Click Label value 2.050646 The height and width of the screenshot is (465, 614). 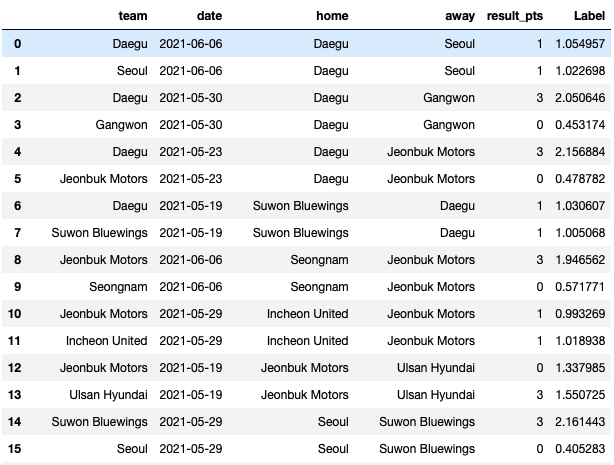click(580, 98)
